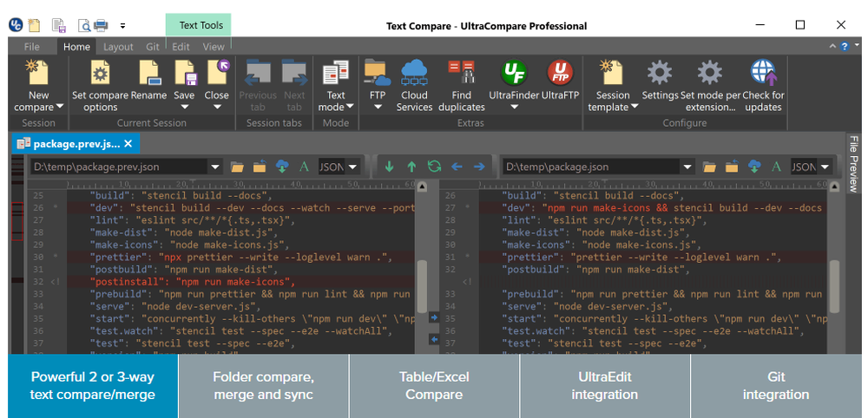868x418 pixels.
Task: Open file browser for right pane
Action: click(x=710, y=167)
